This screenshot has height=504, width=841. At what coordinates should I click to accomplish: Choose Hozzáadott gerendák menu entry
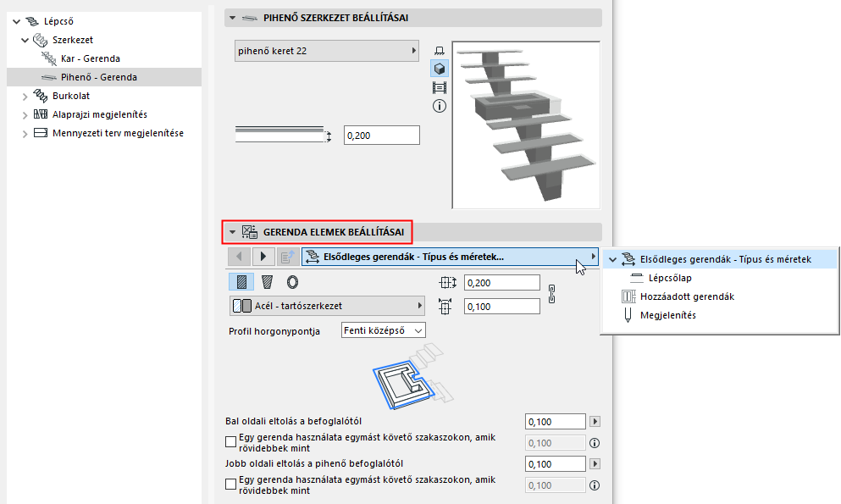tap(687, 296)
